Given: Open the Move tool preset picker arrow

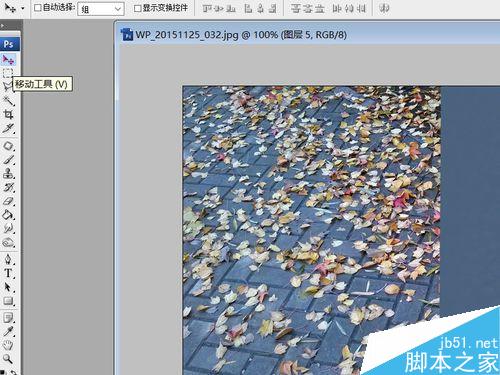Looking at the screenshot, I should tap(23, 8).
